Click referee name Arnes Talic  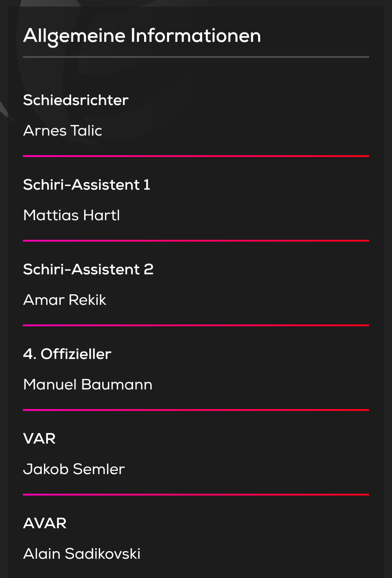click(62, 131)
